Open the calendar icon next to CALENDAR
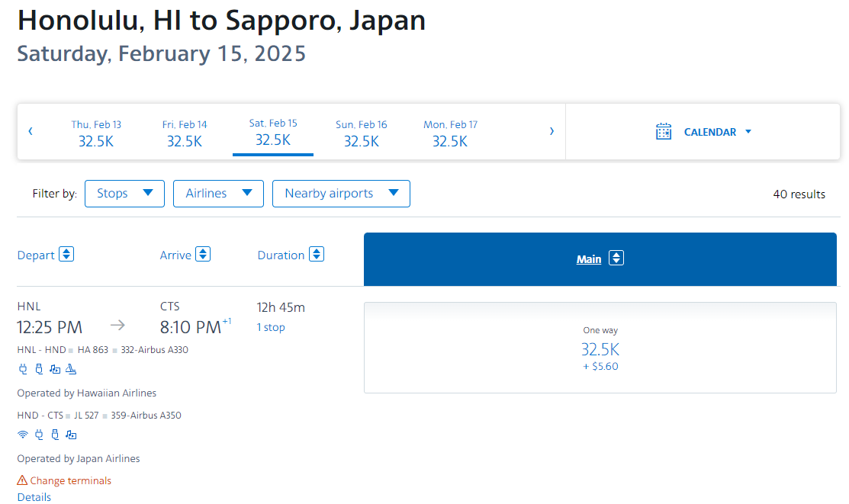This screenshot has width=849, height=504. click(664, 131)
